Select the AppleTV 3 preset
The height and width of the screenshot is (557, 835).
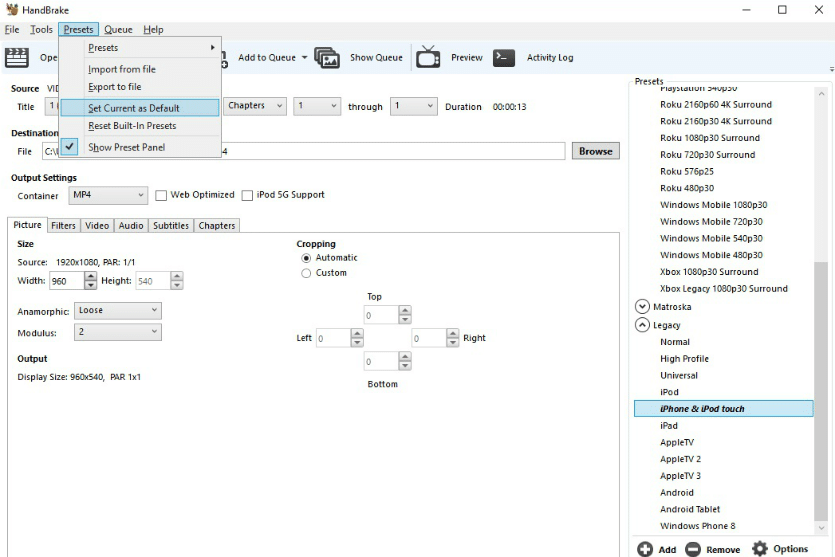click(x=681, y=476)
